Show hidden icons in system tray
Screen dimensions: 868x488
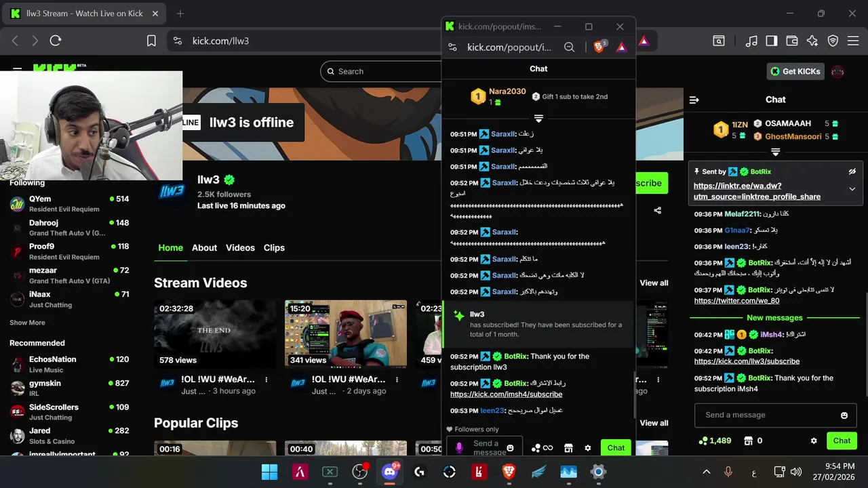click(706, 472)
